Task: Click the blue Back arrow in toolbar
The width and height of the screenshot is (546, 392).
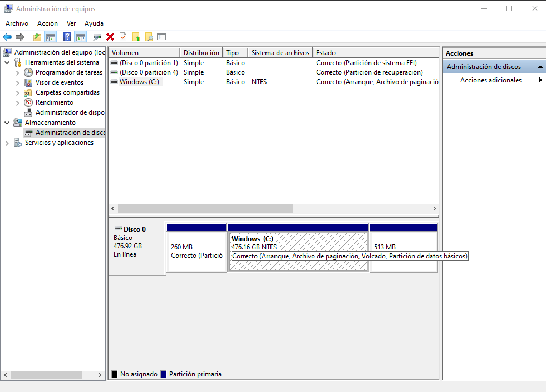Action: 7,37
